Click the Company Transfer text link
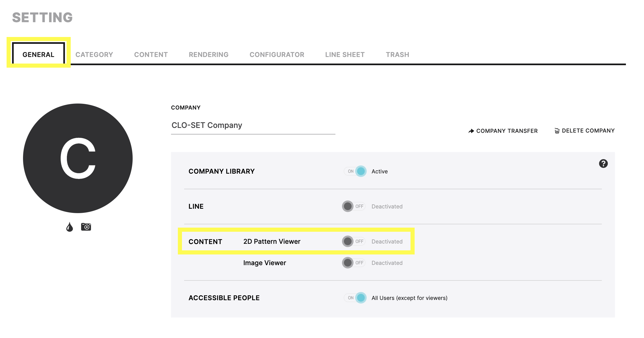This screenshot has width=644, height=338. [x=507, y=131]
